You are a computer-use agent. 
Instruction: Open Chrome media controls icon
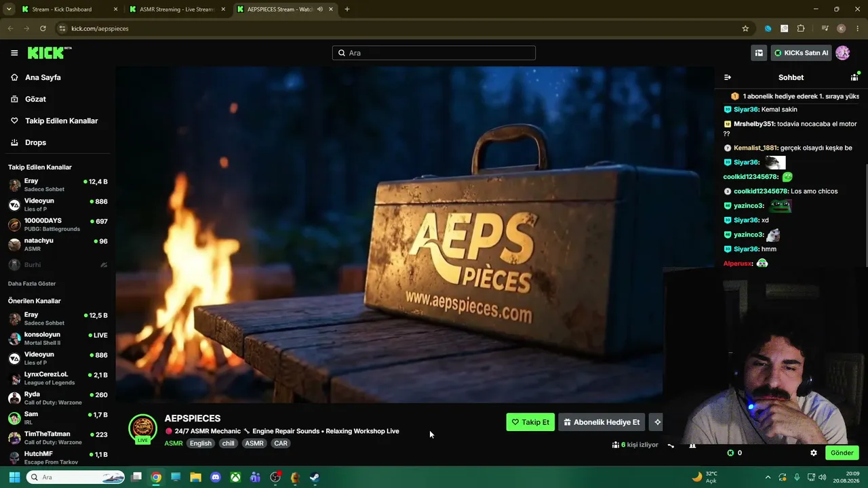[x=825, y=28]
